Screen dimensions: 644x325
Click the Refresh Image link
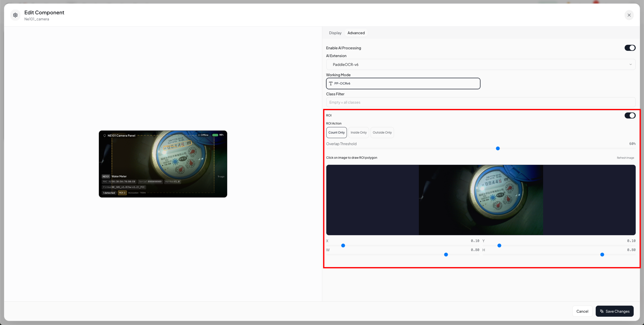click(625, 158)
